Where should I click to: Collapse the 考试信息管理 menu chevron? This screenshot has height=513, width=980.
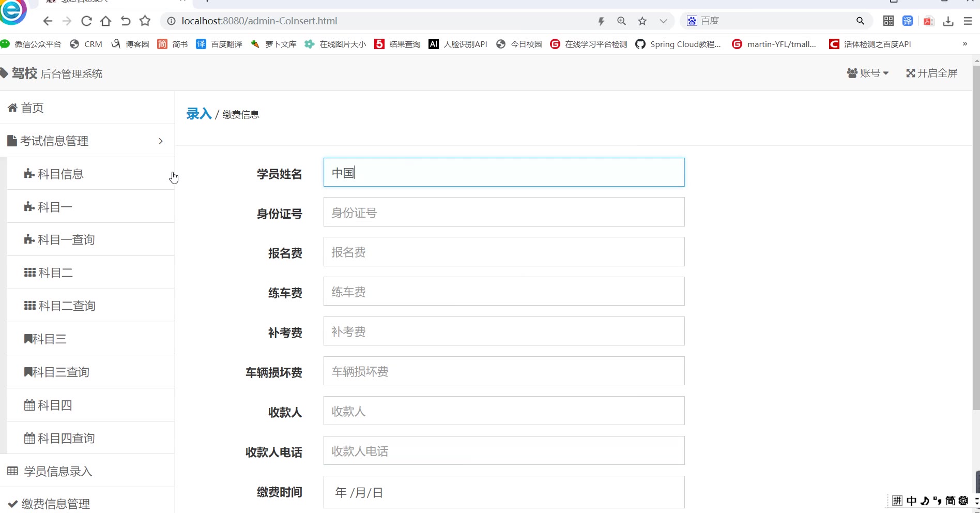(161, 141)
